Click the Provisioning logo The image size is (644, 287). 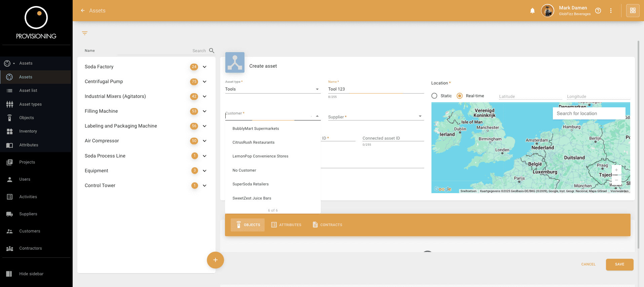(x=36, y=23)
